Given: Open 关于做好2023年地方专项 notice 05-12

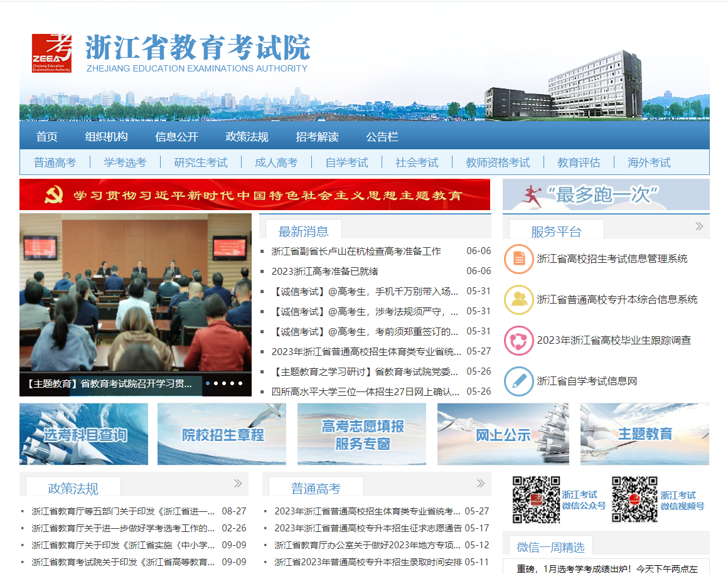Looking at the screenshot, I should (x=368, y=545).
